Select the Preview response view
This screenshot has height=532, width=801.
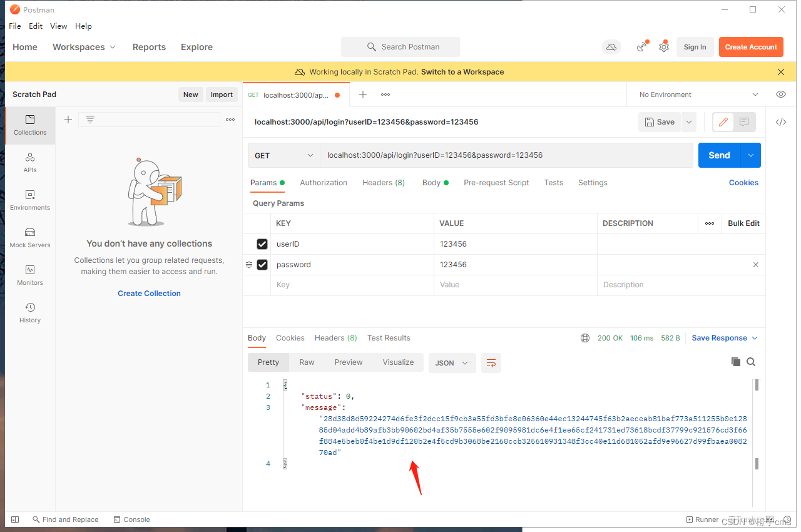click(x=349, y=362)
